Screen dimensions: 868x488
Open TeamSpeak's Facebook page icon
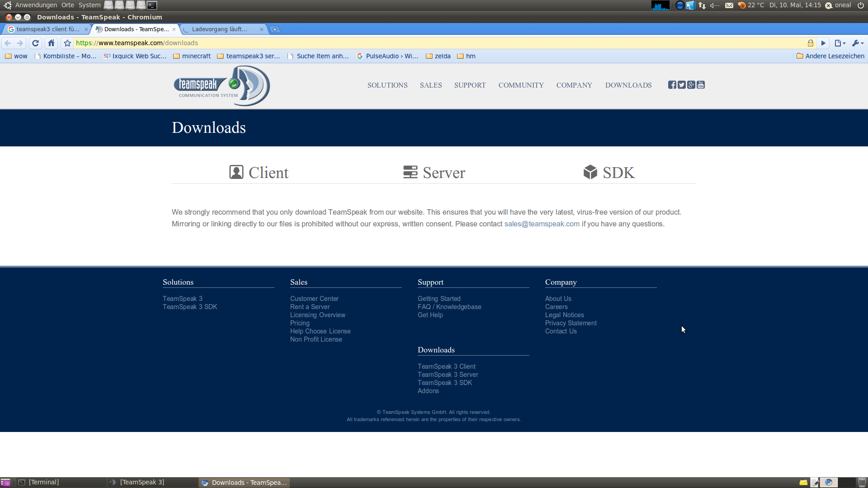[672, 85]
